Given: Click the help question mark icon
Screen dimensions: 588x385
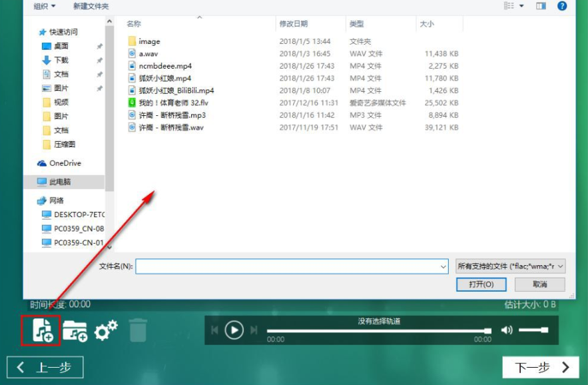Looking at the screenshot, I should pos(561,6).
